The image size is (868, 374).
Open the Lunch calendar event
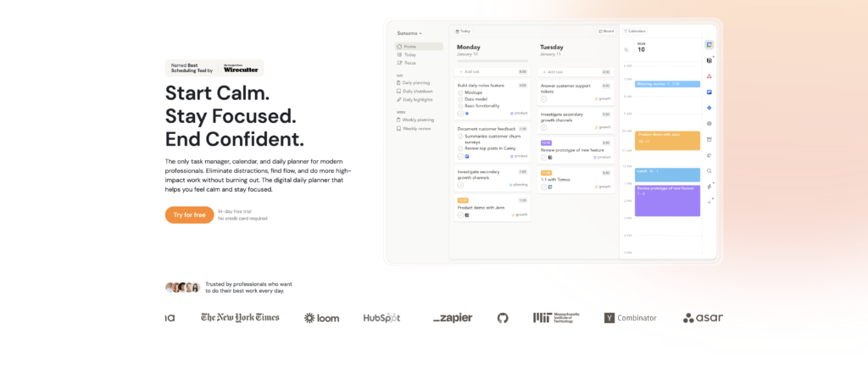click(668, 175)
